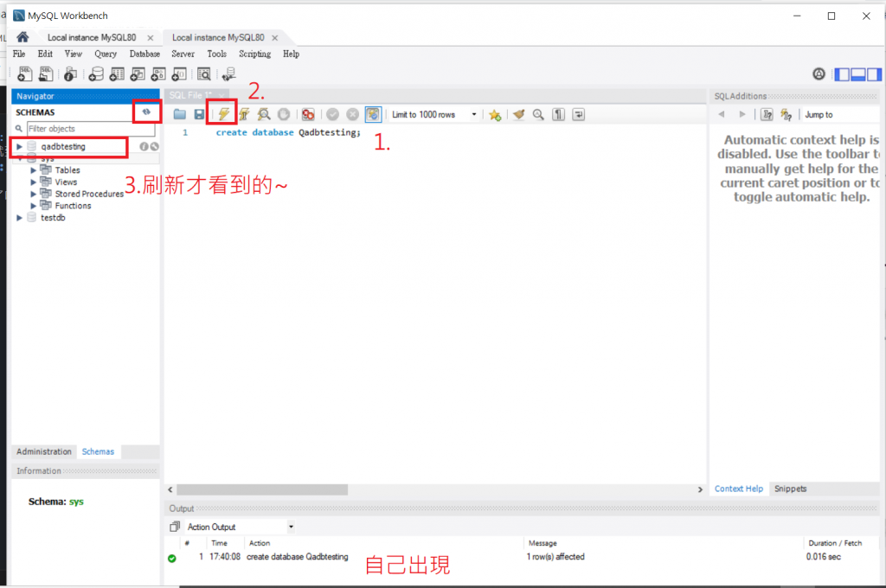
Task: Toggle the left sidebar panel visibility
Action: tap(842, 74)
